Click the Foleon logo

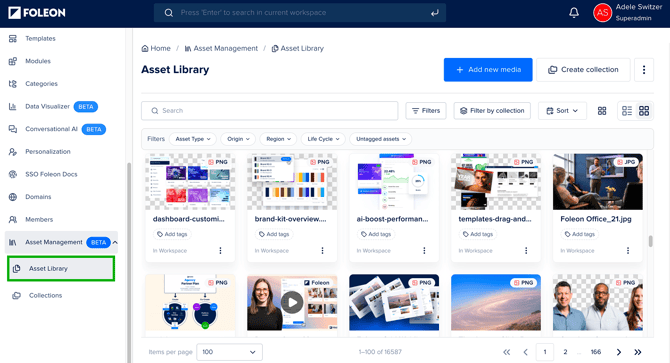tap(37, 13)
